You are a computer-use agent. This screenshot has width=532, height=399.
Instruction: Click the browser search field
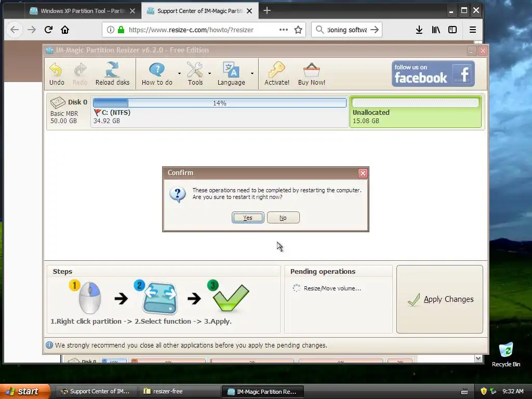tap(347, 30)
